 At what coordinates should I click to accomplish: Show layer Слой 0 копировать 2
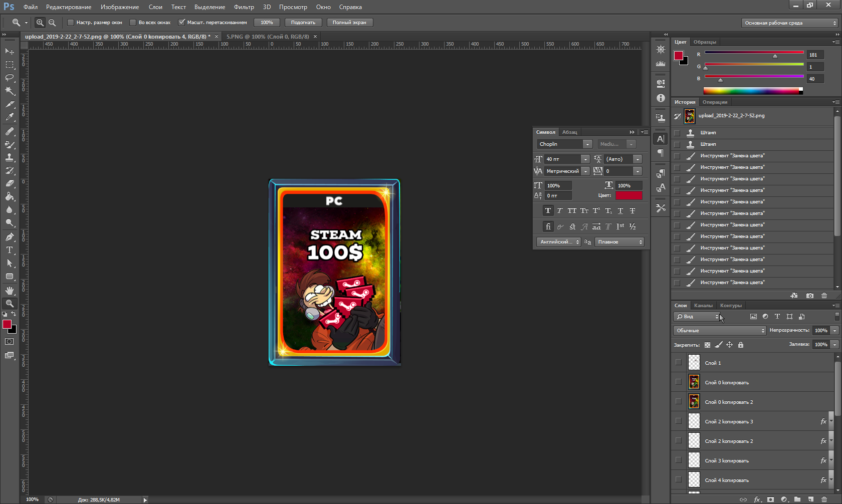point(679,401)
